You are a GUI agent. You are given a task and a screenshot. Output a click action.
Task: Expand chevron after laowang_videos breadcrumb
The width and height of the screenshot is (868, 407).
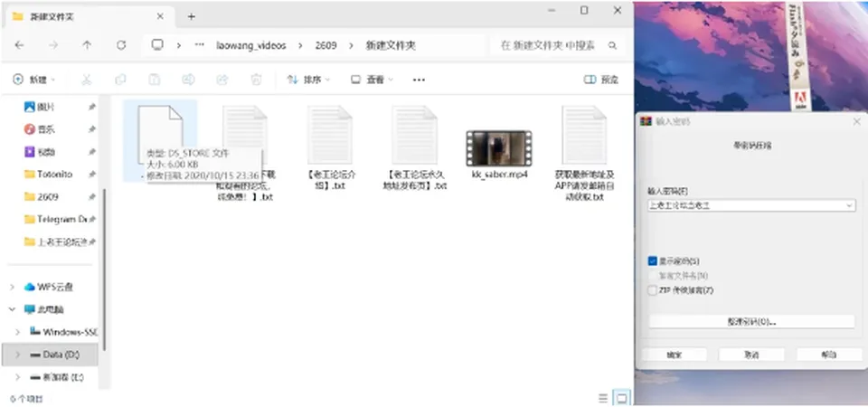(300, 45)
